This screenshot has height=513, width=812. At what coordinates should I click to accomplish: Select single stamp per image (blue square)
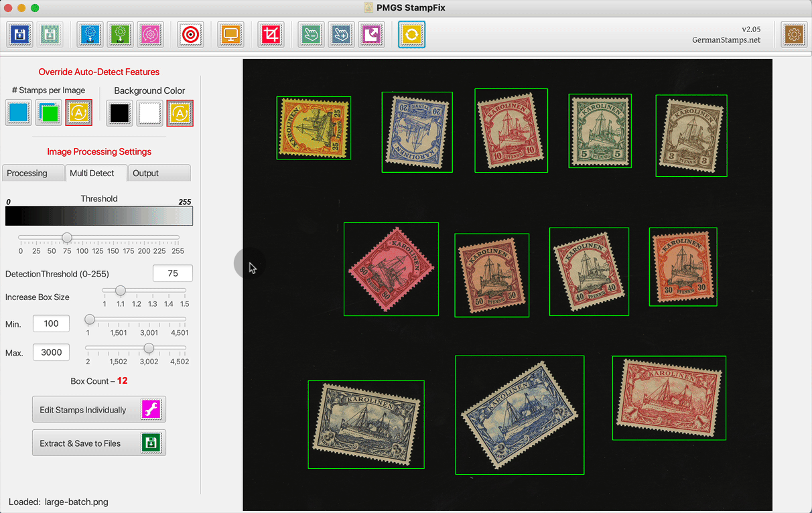click(19, 113)
